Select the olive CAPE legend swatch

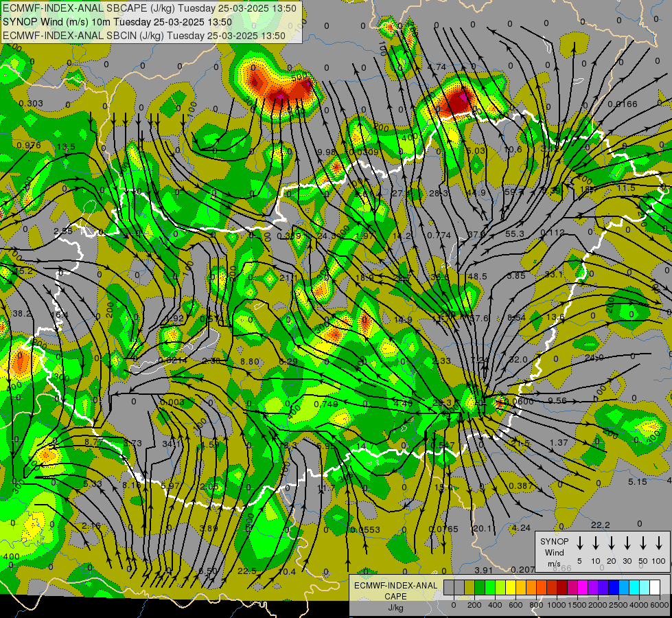[x=470, y=588]
